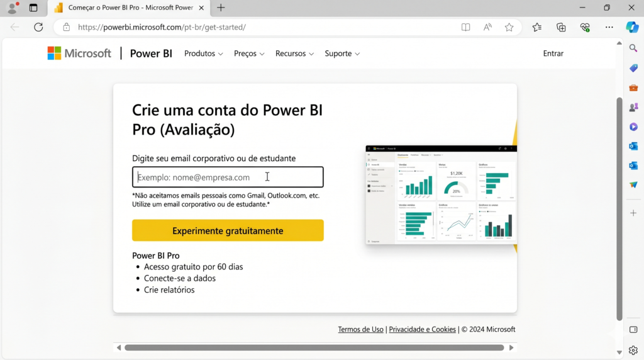The image size is (644, 360).
Task: Open Edge Settings and more menu
Action: click(609, 27)
